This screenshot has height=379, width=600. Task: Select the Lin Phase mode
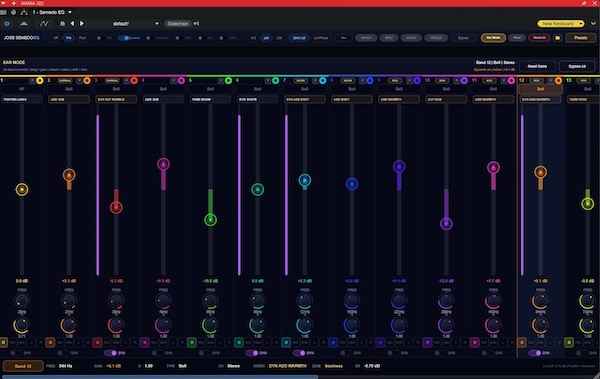pyautogui.click(x=321, y=38)
